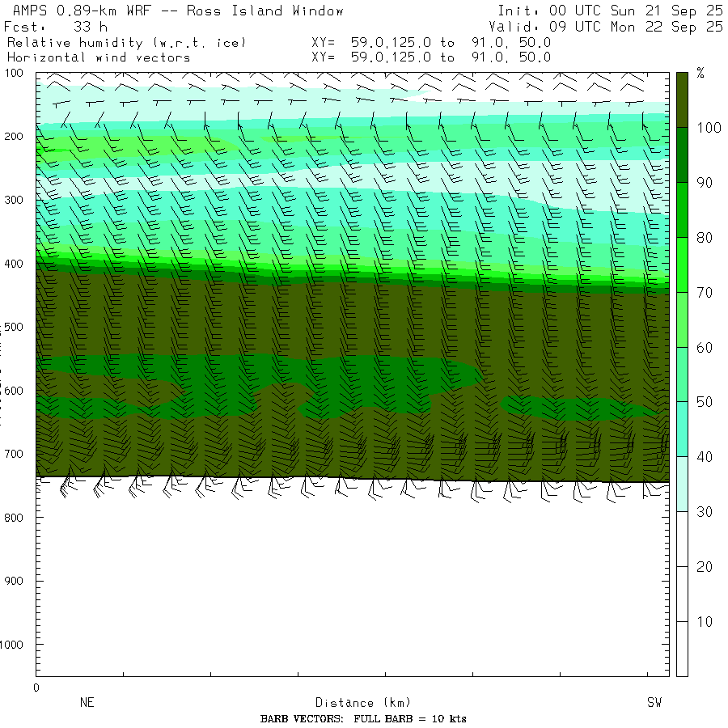Click the pressure axis label 900
Viewport: 728px width, 728px height.
(x=14, y=581)
